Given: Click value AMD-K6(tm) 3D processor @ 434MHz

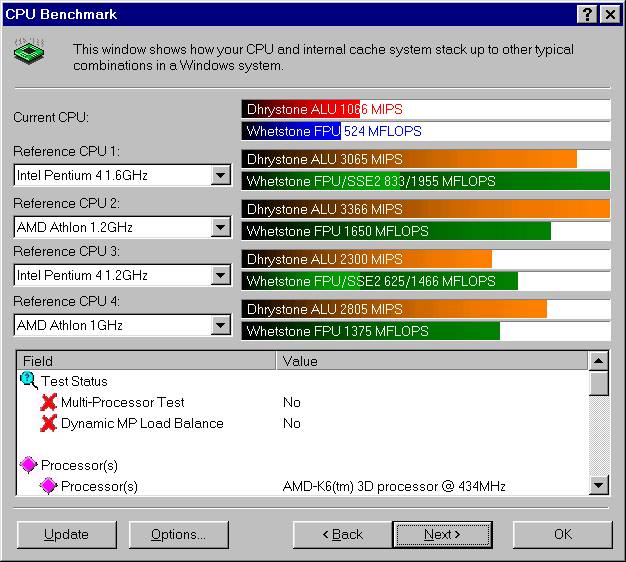Looking at the screenshot, I should (394, 486).
